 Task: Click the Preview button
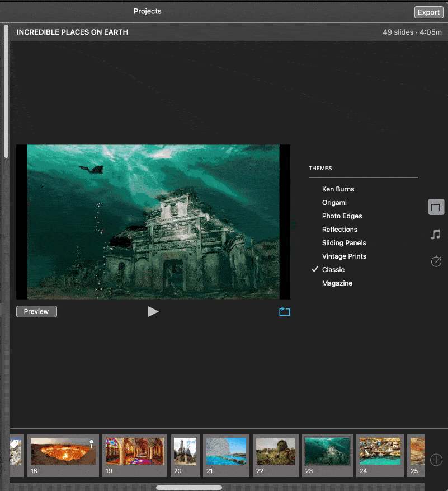click(36, 312)
